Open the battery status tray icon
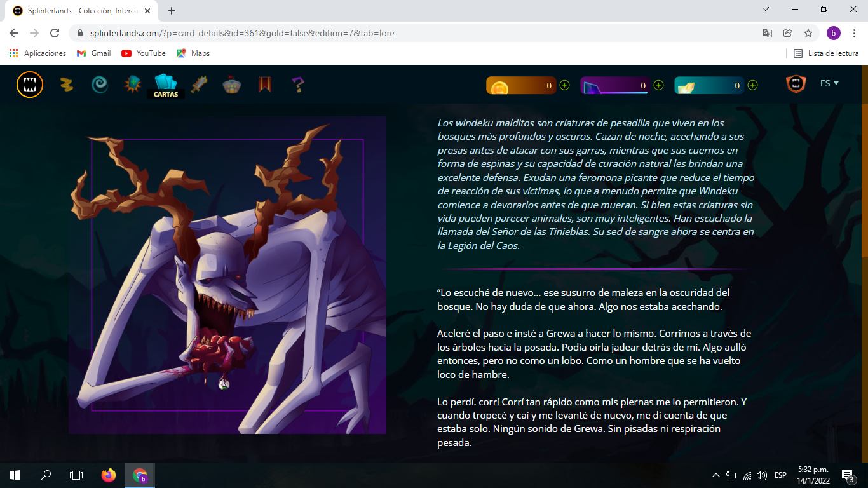This screenshot has height=488, width=868. tap(731, 475)
